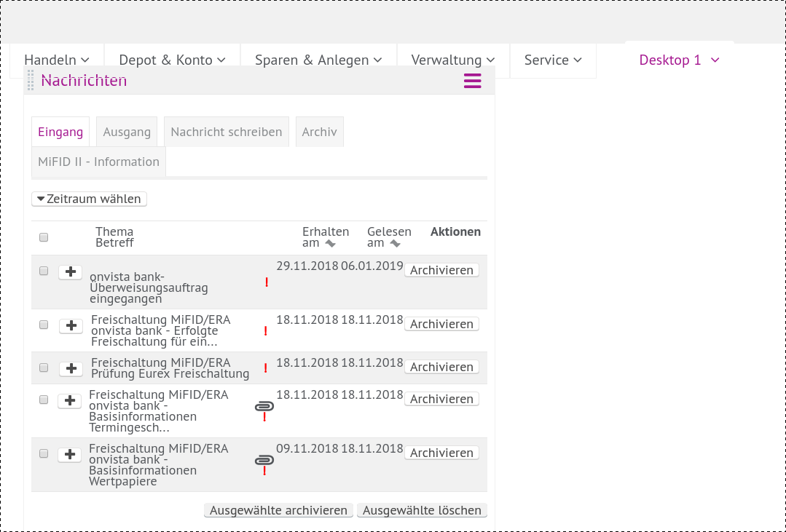Image resolution: width=786 pixels, height=532 pixels.
Task: Open the Depot & Konto menu
Action: [172, 60]
